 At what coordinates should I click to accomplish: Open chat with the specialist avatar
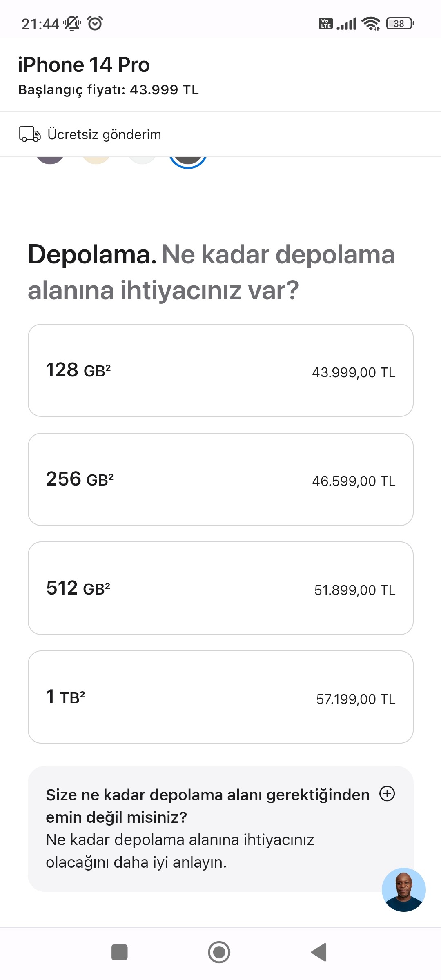pos(403,889)
